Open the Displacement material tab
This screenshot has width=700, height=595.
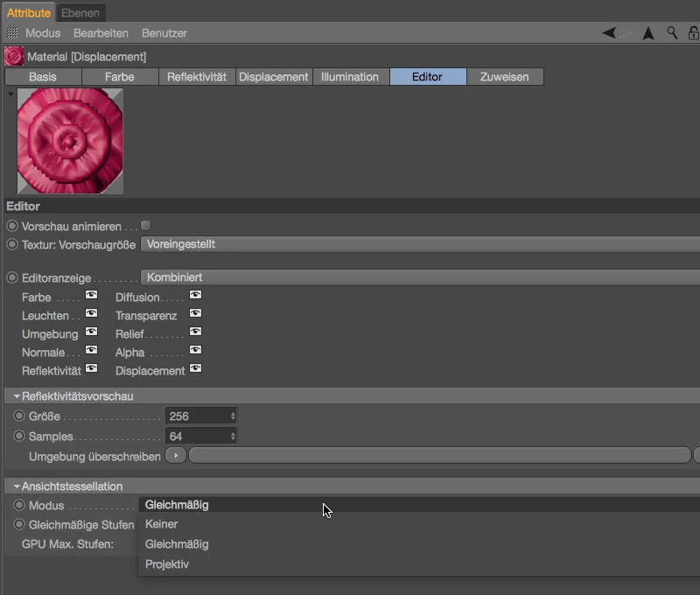point(274,77)
